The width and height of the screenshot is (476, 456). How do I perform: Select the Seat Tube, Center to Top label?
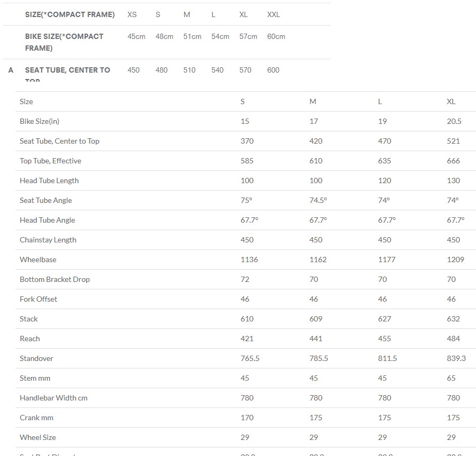click(x=60, y=141)
